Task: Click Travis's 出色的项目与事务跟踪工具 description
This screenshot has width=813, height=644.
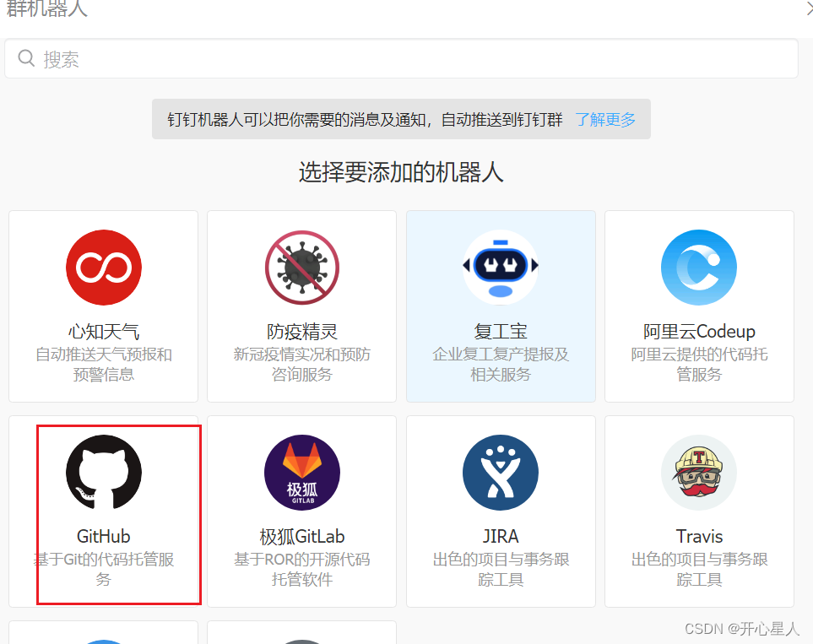Action: point(699,569)
